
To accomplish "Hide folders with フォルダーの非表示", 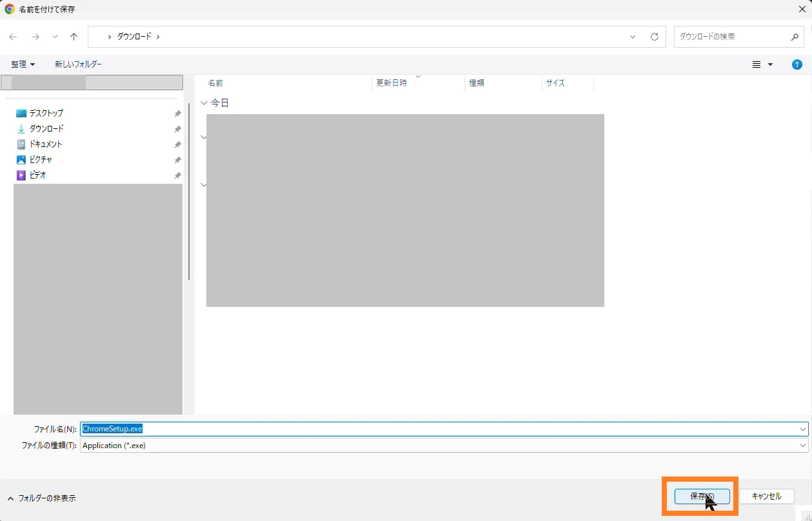I will tap(41, 498).
